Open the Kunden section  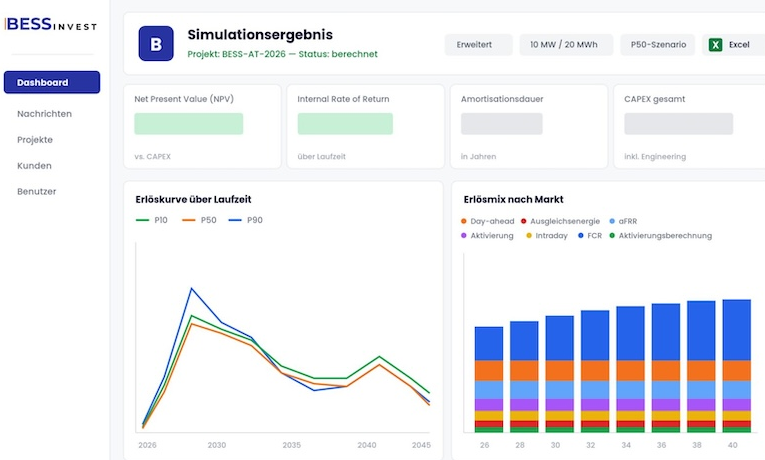click(x=34, y=166)
